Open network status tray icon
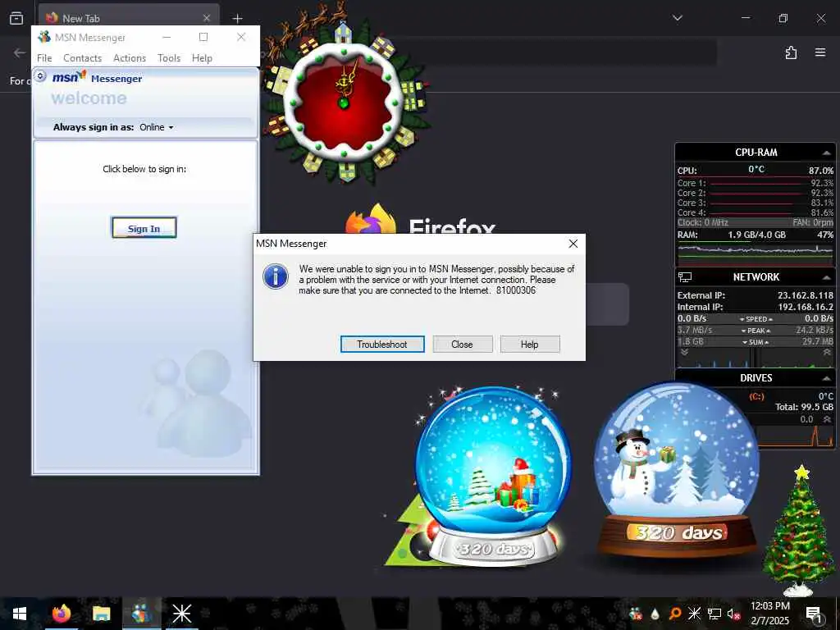This screenshot has width=840, height=630. [714, 614]
